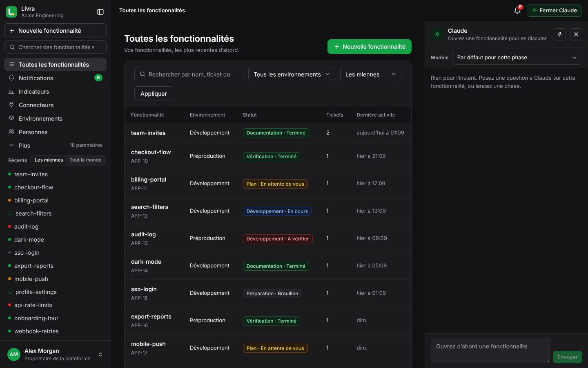Close the Claude panel with X
Image resolution: width=588 pixels, height=368 pixels.
pos(576,34)
